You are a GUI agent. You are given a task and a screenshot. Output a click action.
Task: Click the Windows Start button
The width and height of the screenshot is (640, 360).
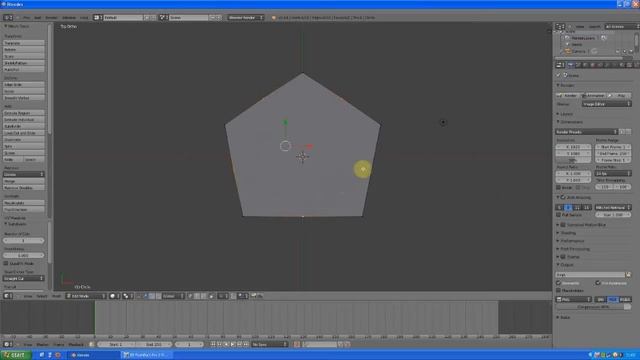point(16,355)
